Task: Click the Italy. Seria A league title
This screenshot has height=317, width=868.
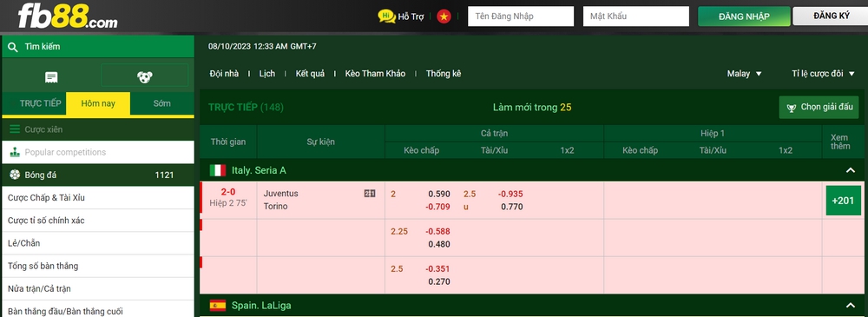Action: [x=258, y=170]
